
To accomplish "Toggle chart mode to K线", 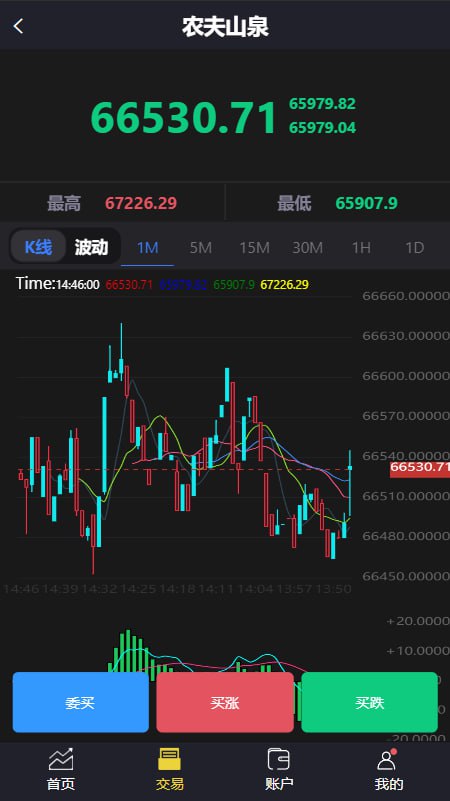I will (38, 247).
